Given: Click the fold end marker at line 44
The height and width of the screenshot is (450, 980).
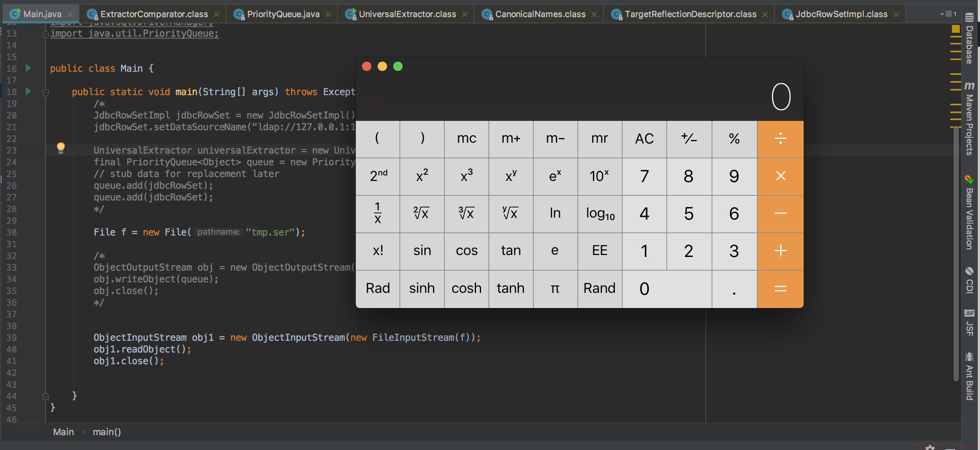Looking at the screenshot, I should click(x=45, y=397).
